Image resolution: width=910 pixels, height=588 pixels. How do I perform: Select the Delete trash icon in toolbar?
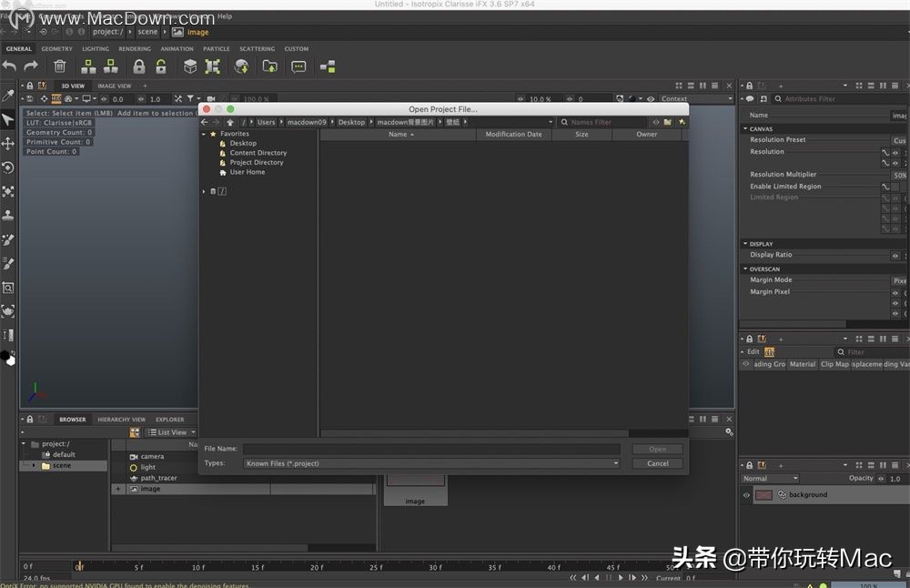58,66
